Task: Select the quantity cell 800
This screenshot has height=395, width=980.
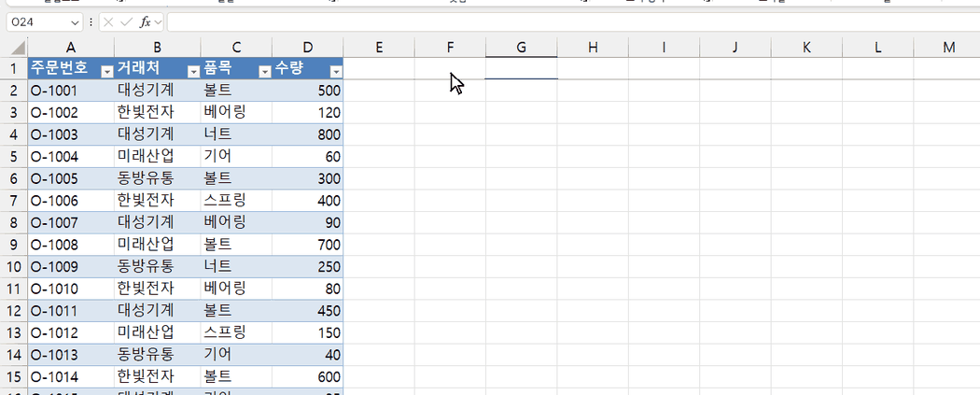Action: pyautogui.click(x=308, y=134)
